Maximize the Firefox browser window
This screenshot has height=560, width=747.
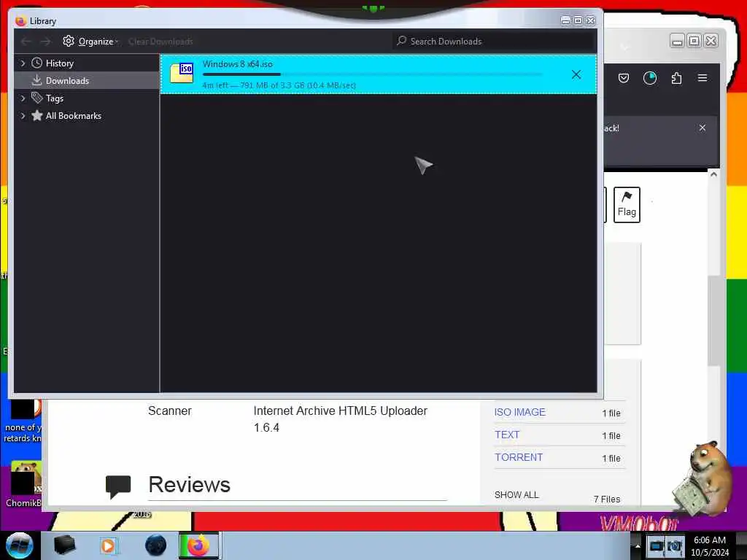coord(694,41)
